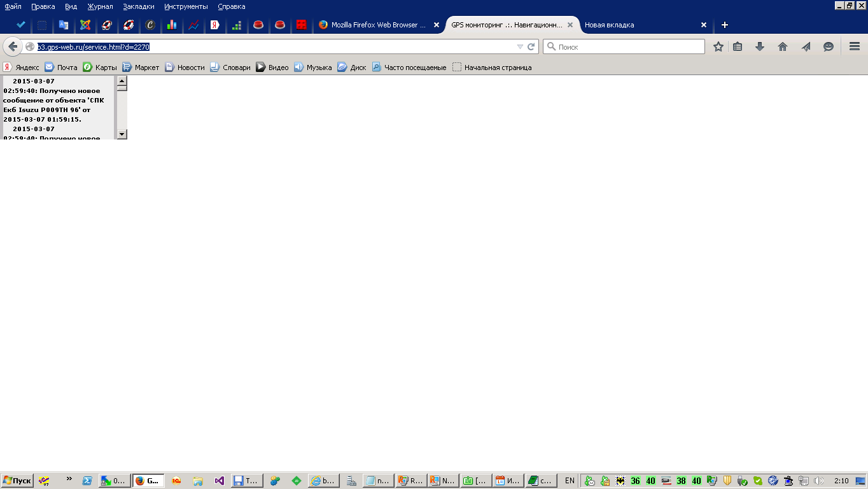The image size is (868, 489).
Task: Open the Закладки menu
Action: [138, 6]
